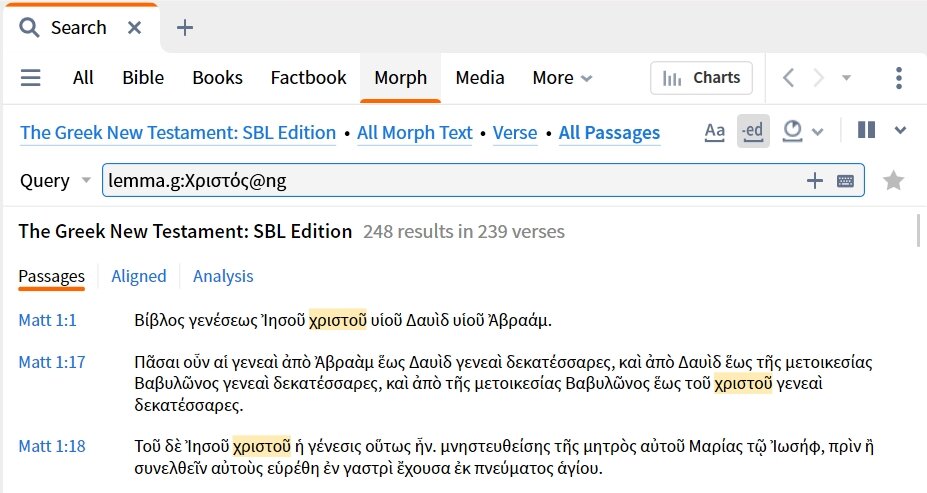The width and height of the screenshot is (927, 493).
Task: Click the word Πᾶσαι in Matt 1:17
Action: (x=157, y=362)
